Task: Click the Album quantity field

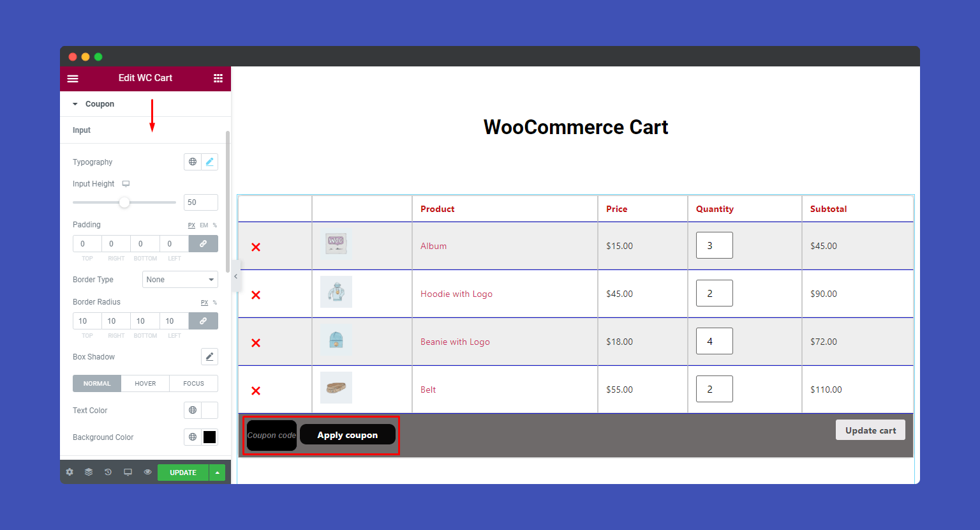Action: click(x=715, y=245)
